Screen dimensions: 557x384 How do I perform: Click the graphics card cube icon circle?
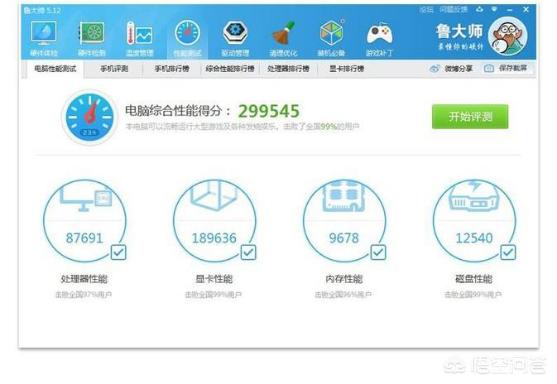[214, 220]
